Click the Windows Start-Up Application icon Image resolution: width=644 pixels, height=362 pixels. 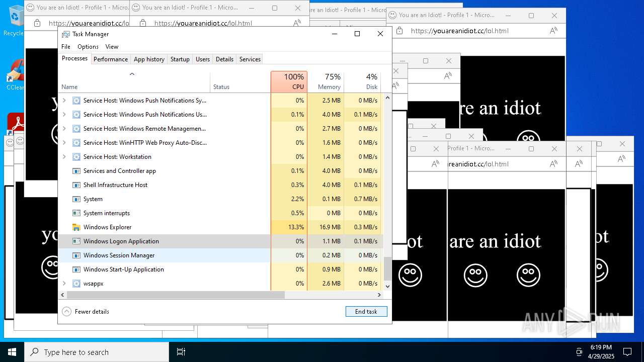(x=76, y=269)
